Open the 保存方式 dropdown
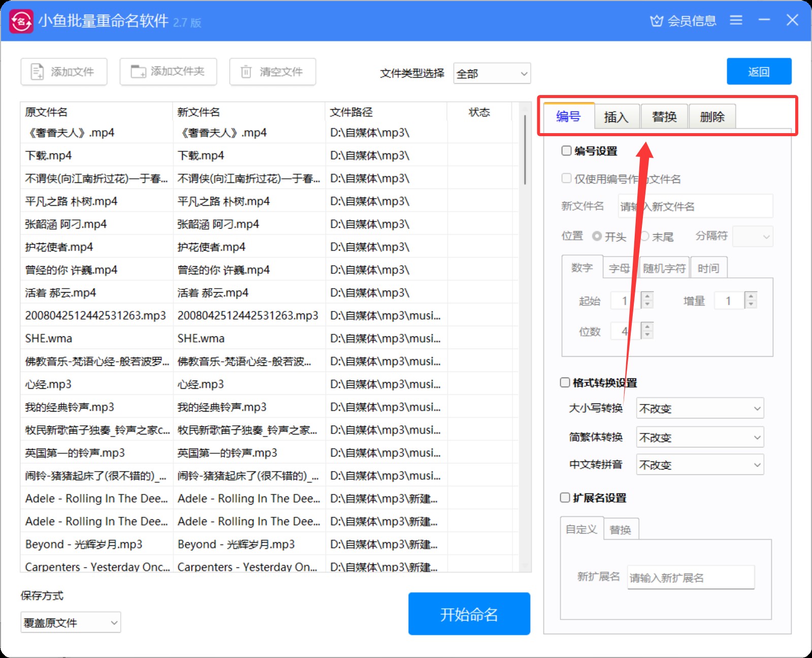The width and height of the screenshot is (812, 658). tap(71, 622)
